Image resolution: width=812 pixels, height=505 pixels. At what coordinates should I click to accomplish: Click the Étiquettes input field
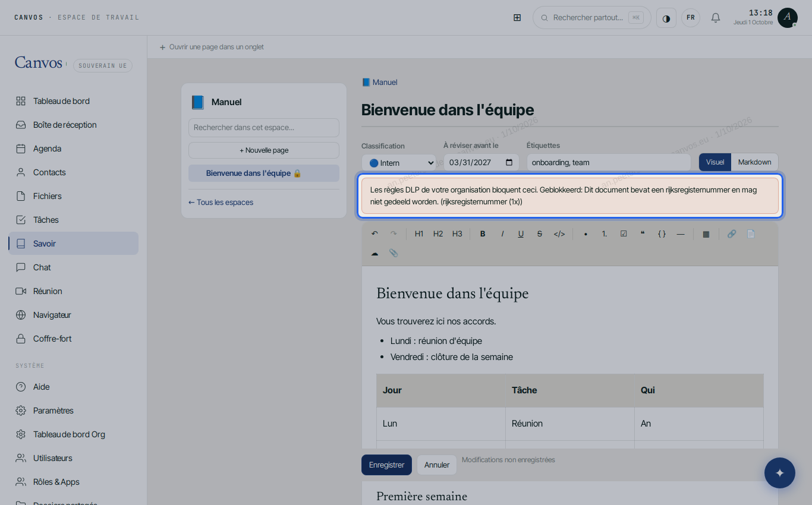click(609, 163)
